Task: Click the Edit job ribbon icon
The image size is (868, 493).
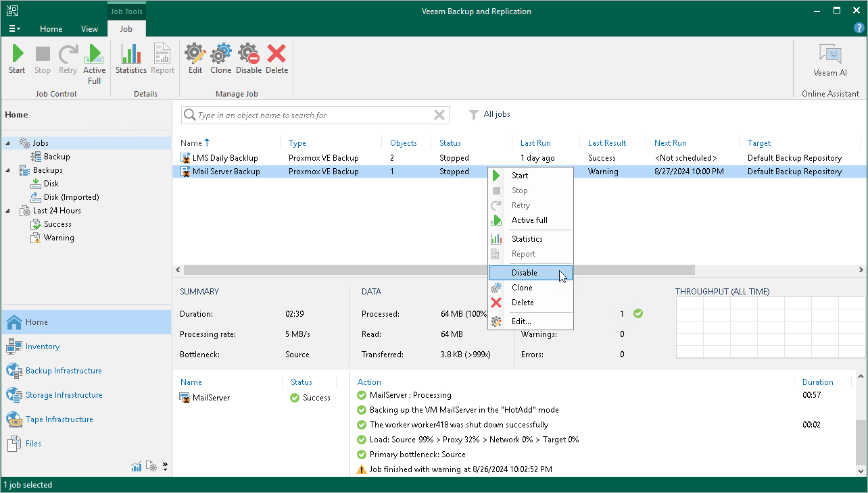Action: click(x=195, y=59)
